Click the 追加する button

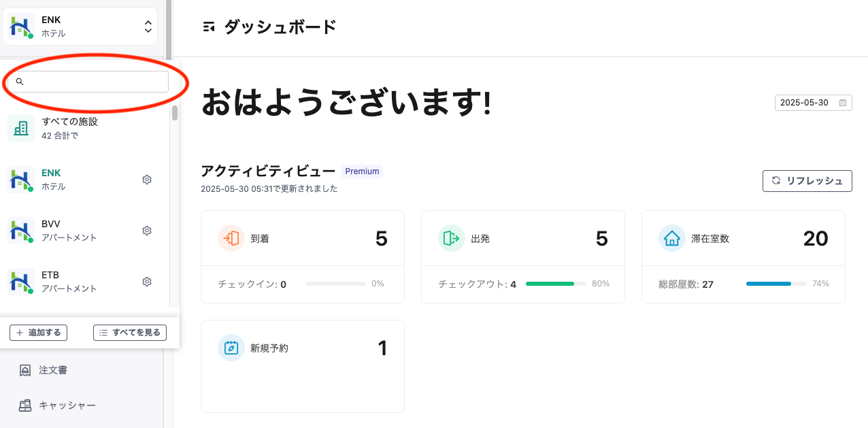tap(38, 333)
